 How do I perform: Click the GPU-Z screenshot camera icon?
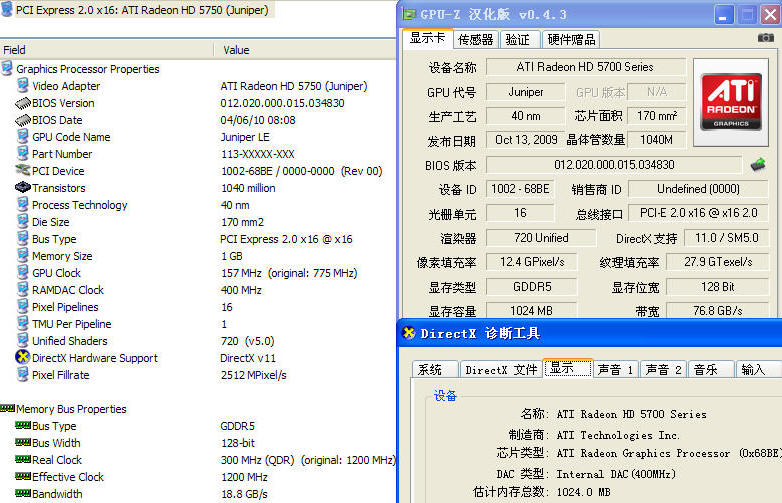pyautogui.click(x=766, y=37)
